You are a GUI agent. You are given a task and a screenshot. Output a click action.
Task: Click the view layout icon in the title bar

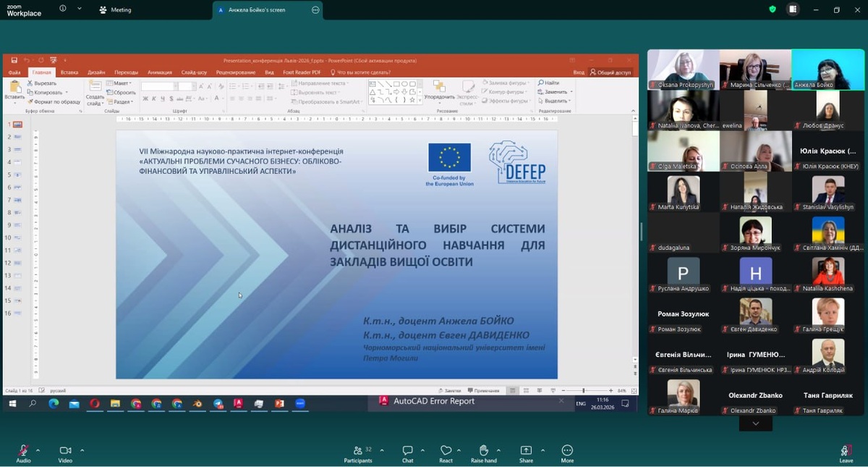(x=793, y=9)
